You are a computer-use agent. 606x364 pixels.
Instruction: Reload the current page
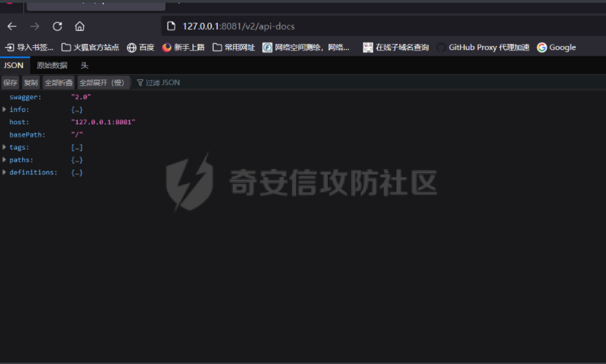pos(57,27)
